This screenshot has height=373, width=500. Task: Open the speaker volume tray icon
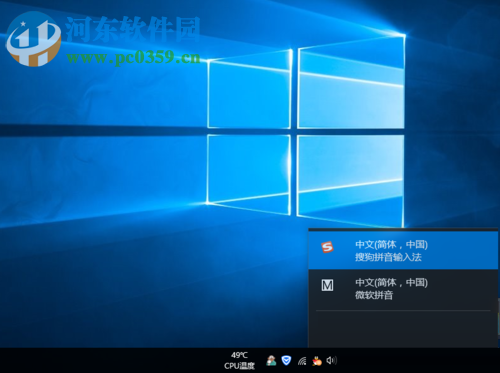(332, 360)
